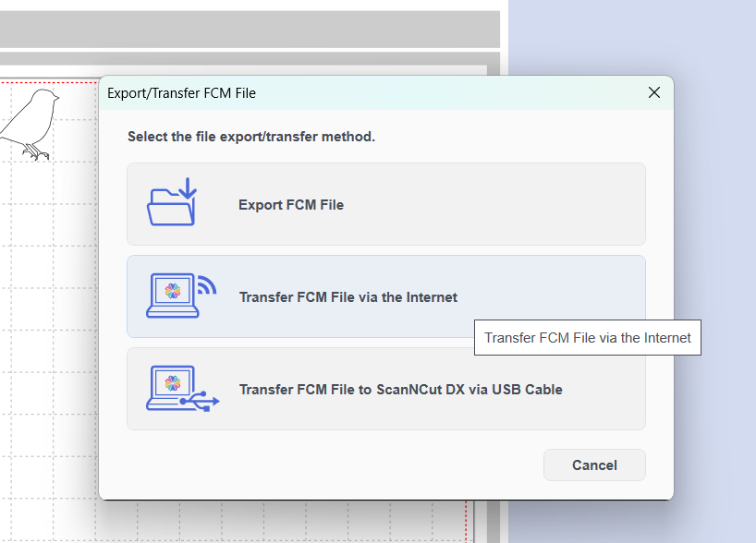Click the 'Select the file export/transfer method' text
The width and height of the screenshot is (756, 543).
click(x=251, y=137)
